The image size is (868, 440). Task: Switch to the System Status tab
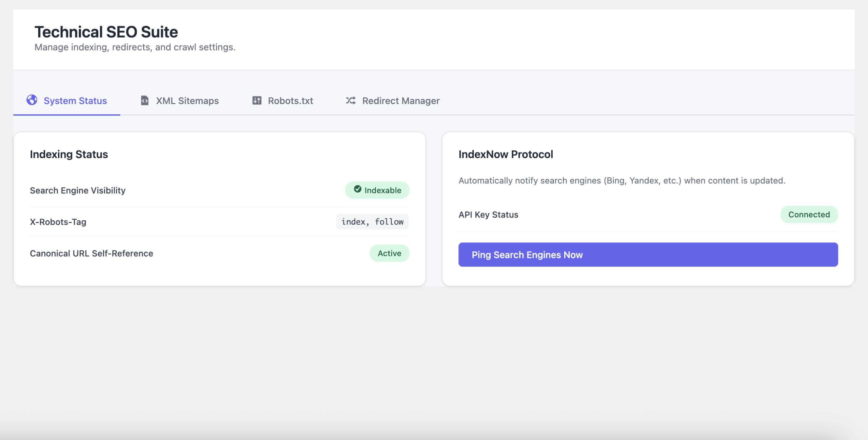pos(75,101)
